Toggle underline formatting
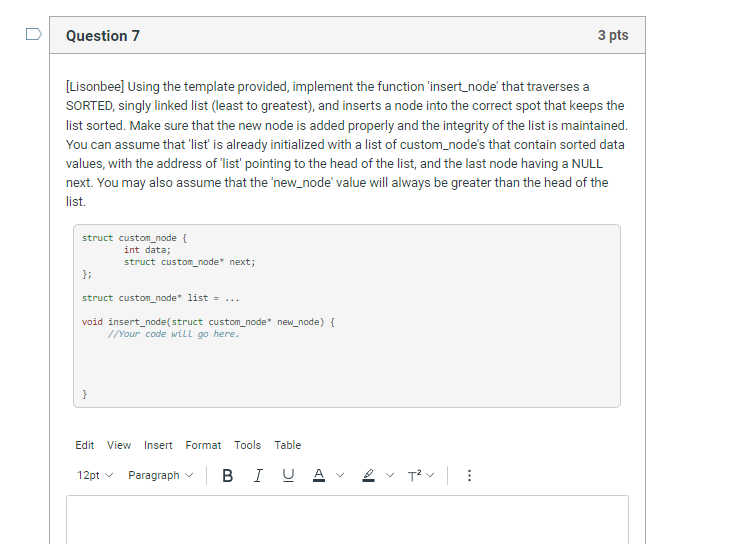Image resolution: width=745 pixels, height=544 pixels. point(288,475)
